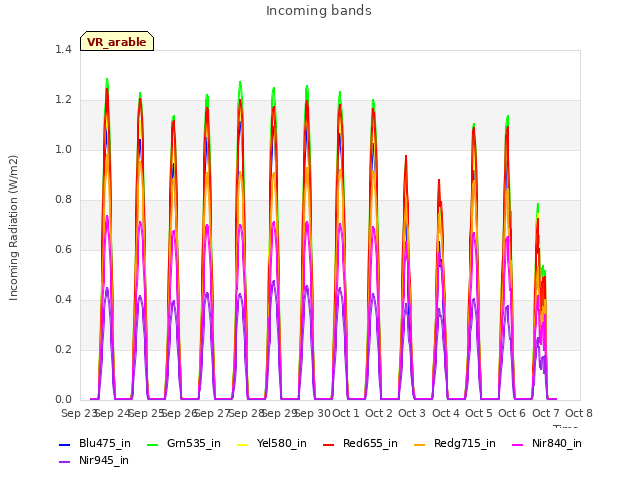Click the Oct 4 x-axis label
640x480 pixels.
[x=446, y=413]
